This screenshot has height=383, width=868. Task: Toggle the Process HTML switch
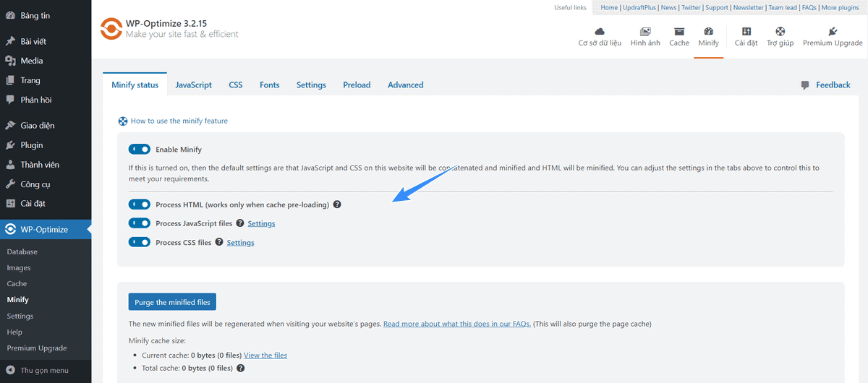tap(140, 205)
